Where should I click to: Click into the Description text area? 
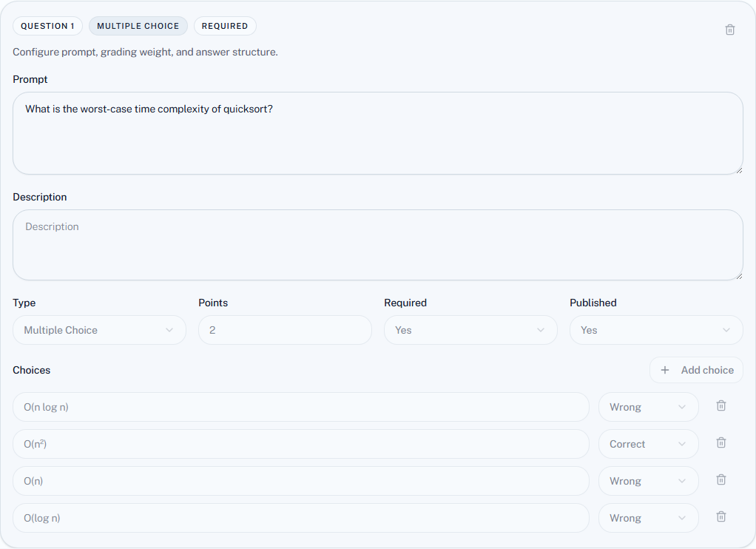378,245
